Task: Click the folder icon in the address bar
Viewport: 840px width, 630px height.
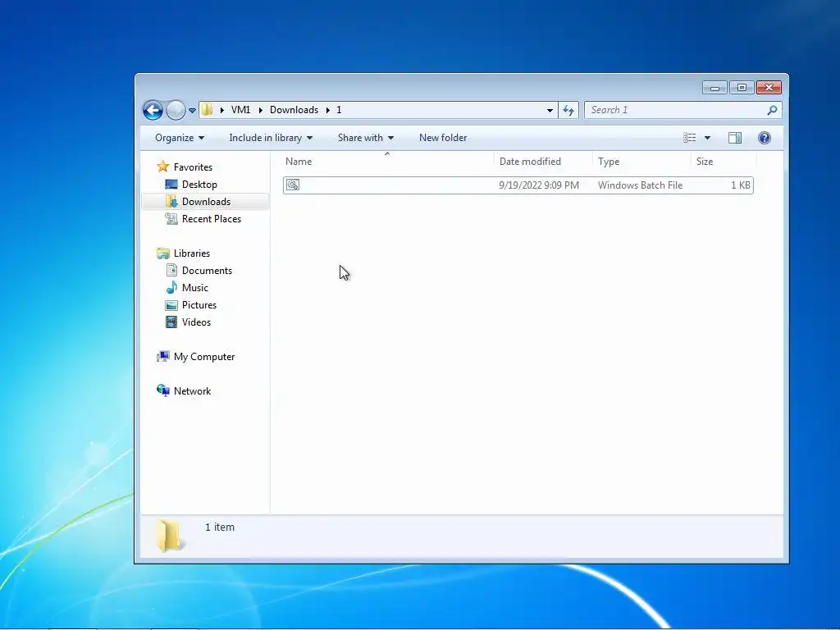Action: [x=207, y=110]
